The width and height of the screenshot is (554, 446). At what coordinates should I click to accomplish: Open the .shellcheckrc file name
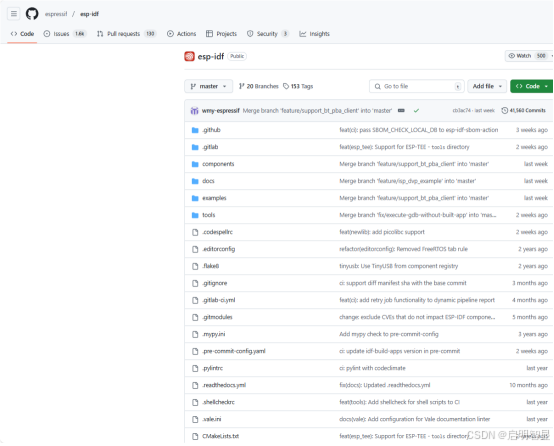[218, 402]
